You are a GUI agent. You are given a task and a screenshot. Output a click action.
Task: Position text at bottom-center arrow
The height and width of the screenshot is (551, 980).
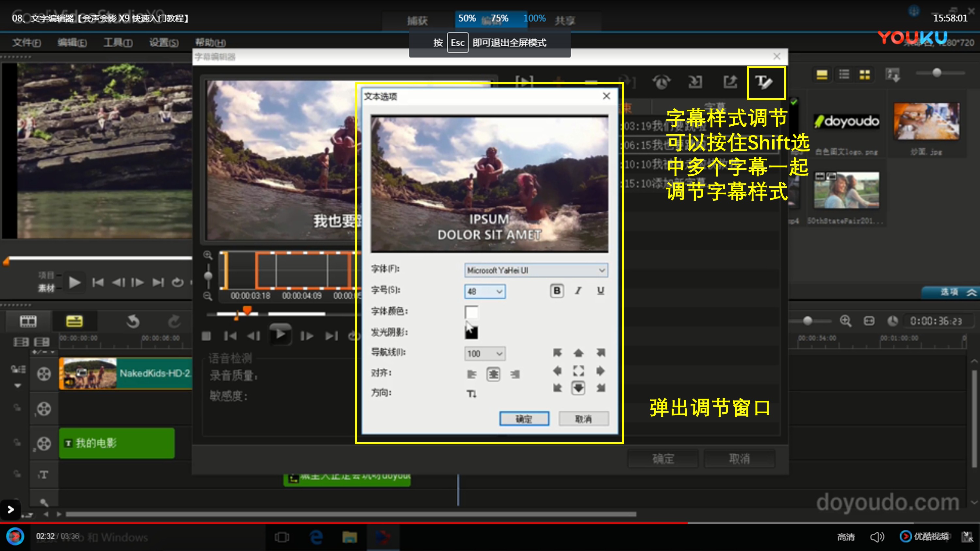578,388
